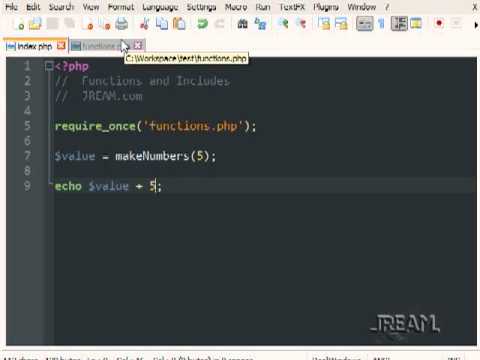Click line number 8 in the margin

click(27, 171)
